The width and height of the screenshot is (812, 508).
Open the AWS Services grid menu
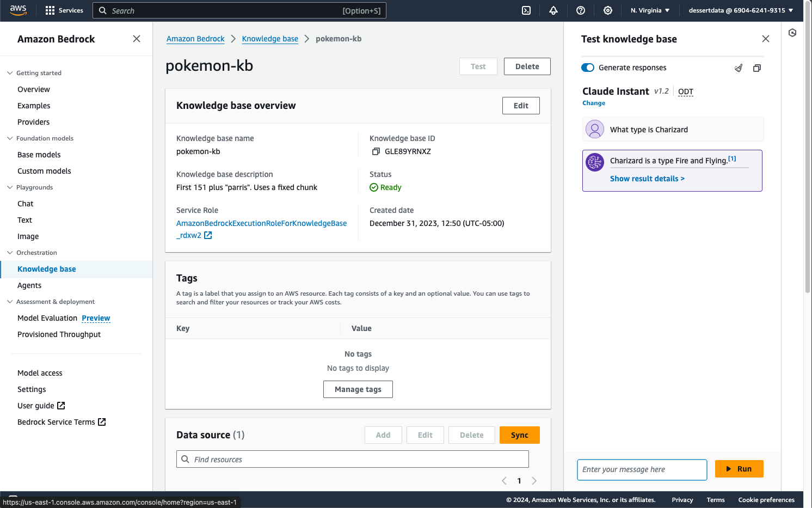64,10
